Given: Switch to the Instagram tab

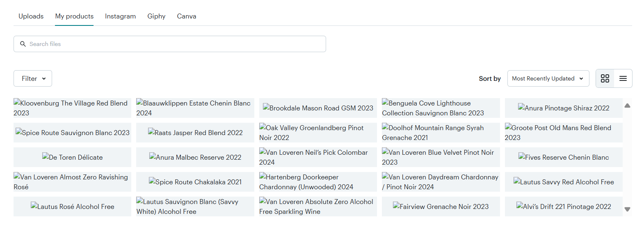Looking at the screenshot, I should point(120,16).
